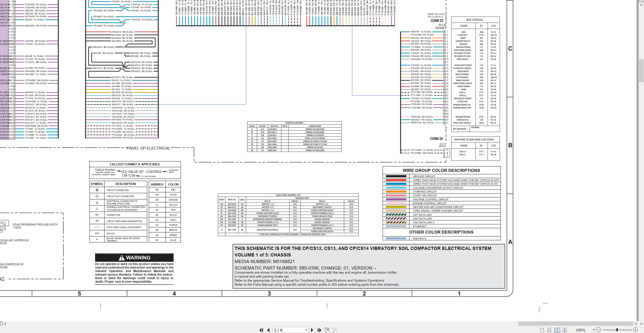Click the black GROUND CIRCUIT color swatch

tap(396, 176)
